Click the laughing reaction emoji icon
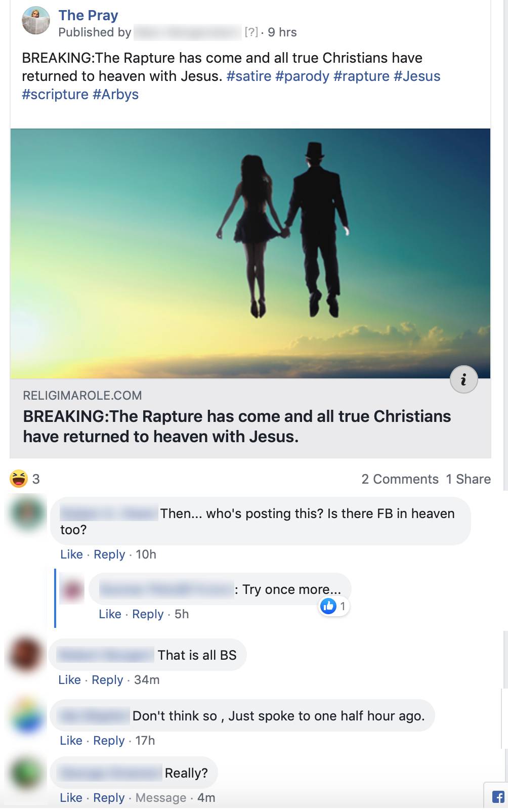This screenshot has height=812, width=508. point(19,479)
